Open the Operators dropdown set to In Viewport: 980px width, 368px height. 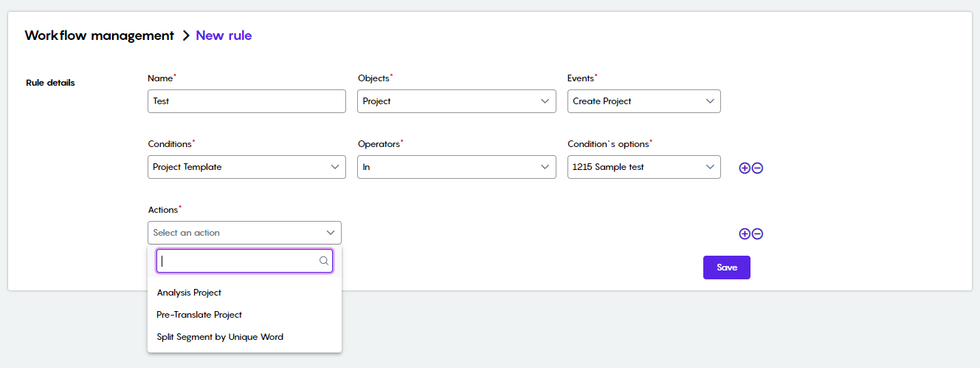(x=457, y=167)
